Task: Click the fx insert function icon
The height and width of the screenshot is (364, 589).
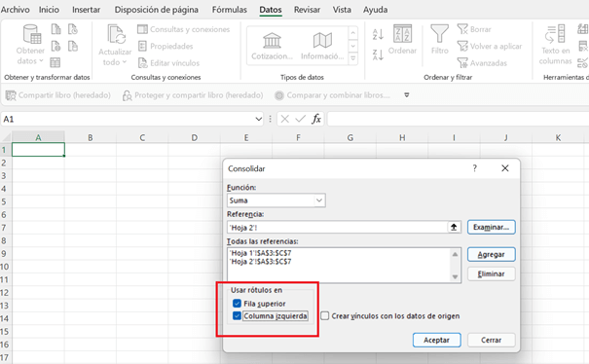Action: tap(316, 119)
